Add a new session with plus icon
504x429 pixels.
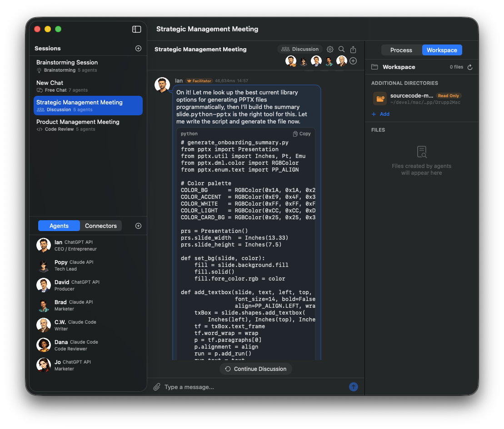138,48
